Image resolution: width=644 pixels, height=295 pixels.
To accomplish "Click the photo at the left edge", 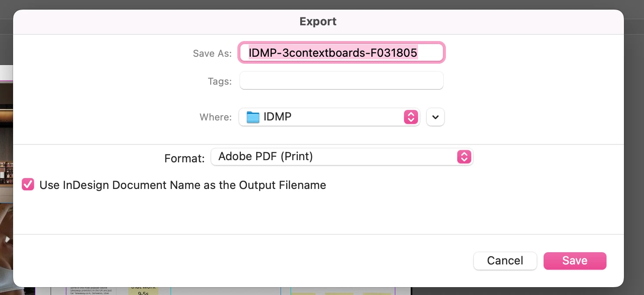I will pos(6,236).
